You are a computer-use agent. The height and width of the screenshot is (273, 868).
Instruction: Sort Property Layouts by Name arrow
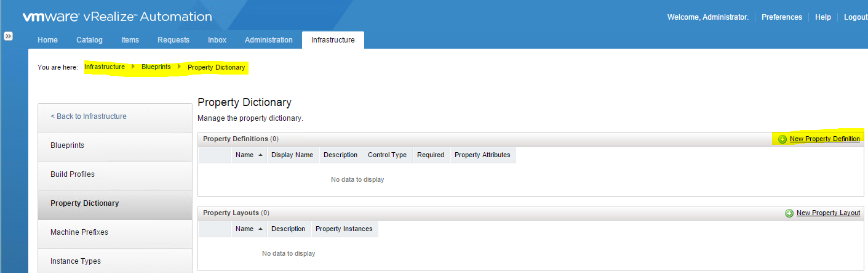261,229
